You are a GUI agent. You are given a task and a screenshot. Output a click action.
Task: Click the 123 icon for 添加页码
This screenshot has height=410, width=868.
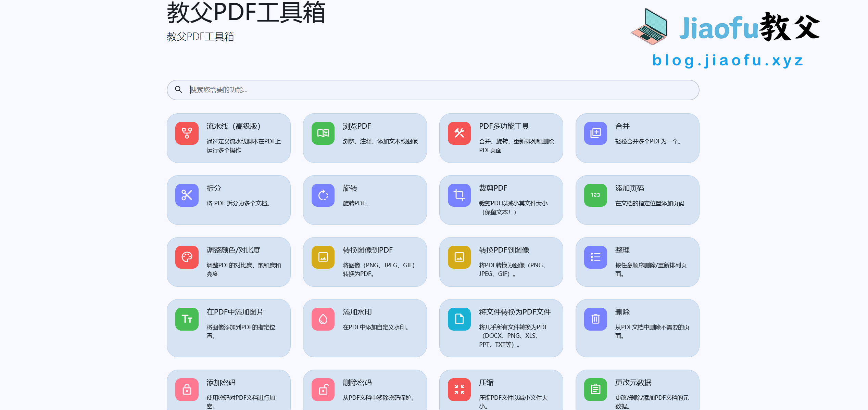click(x=595, y=195)
